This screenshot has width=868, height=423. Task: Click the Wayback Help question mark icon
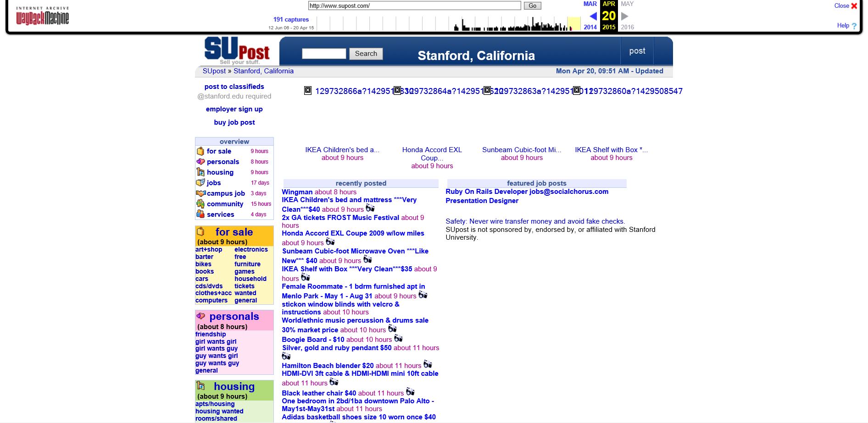[x=854, y=26]
